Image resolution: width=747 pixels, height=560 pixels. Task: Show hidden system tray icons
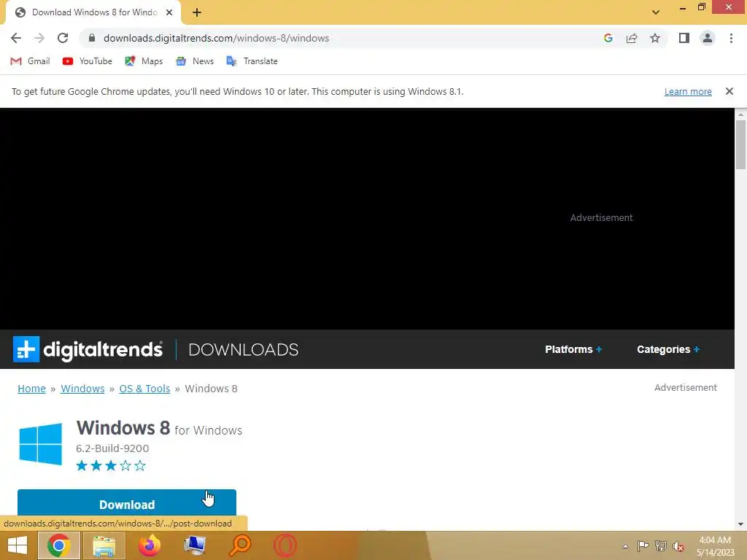click(x=625, y=546)
